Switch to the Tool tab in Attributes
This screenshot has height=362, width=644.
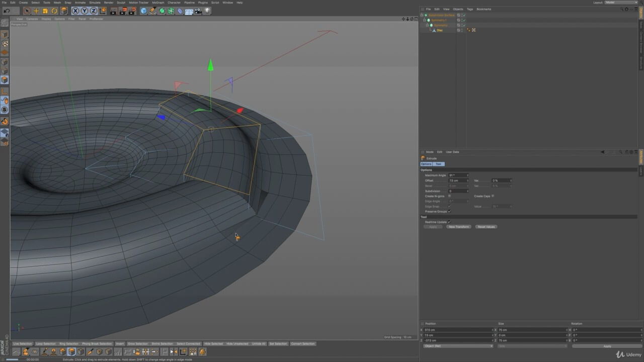click(438, 164)
